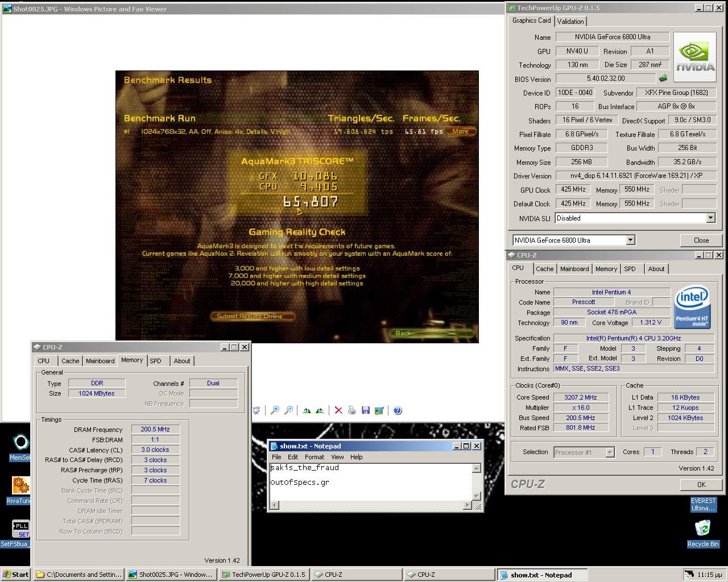The height and width of the screenshot is (582, 728).
Task: Open Cache tab in left CPU-Z window
Action: pos(71,361)
